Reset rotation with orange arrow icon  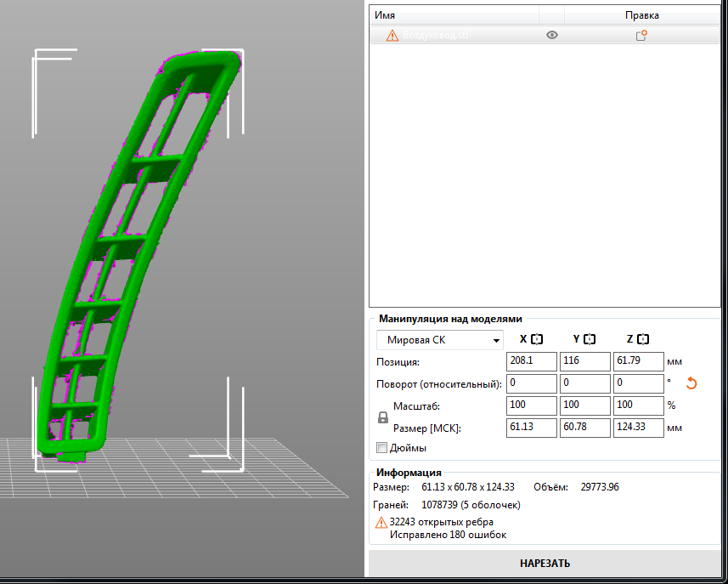click(x=691, y=383)
